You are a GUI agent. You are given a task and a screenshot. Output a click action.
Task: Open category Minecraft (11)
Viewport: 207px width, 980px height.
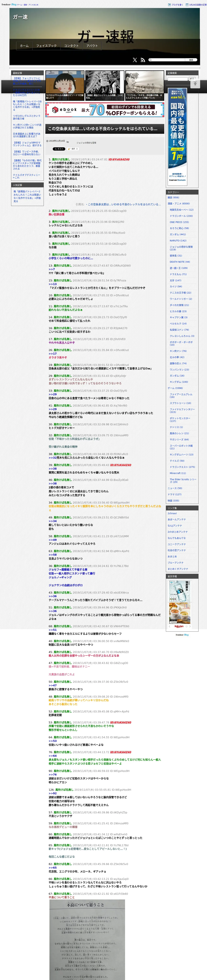[x=178, y=473]
